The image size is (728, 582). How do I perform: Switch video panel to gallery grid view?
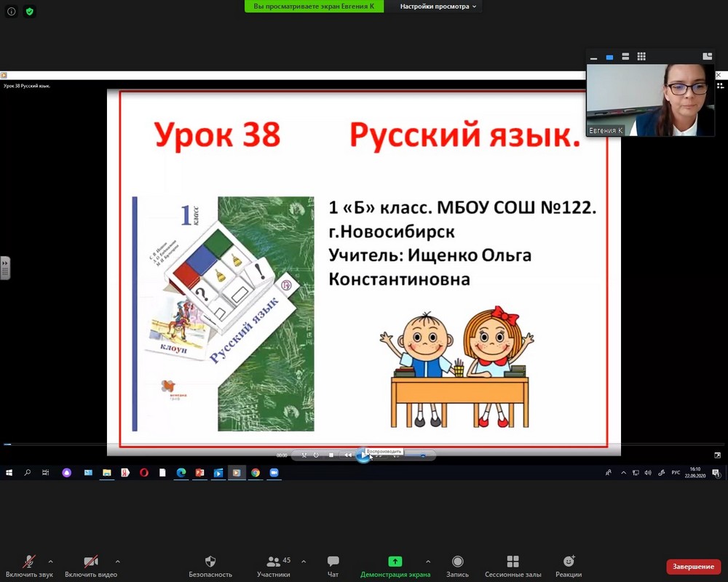pyautogui.click(x=641, y=57)
